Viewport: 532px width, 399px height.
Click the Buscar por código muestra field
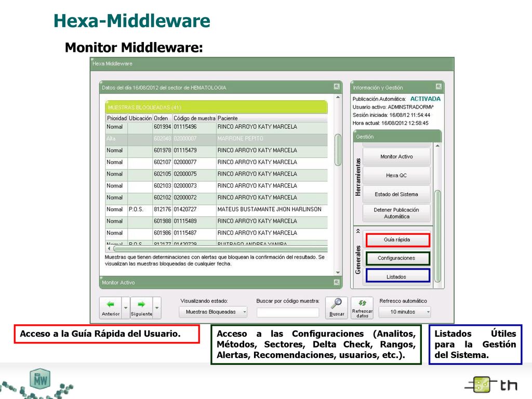[288, 312]
